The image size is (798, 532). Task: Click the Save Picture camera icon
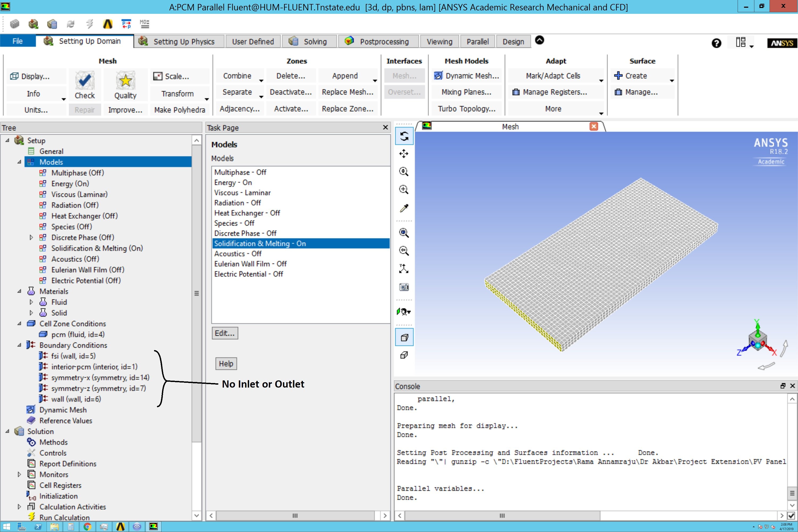pyautogui.click(x=404, y=287)
